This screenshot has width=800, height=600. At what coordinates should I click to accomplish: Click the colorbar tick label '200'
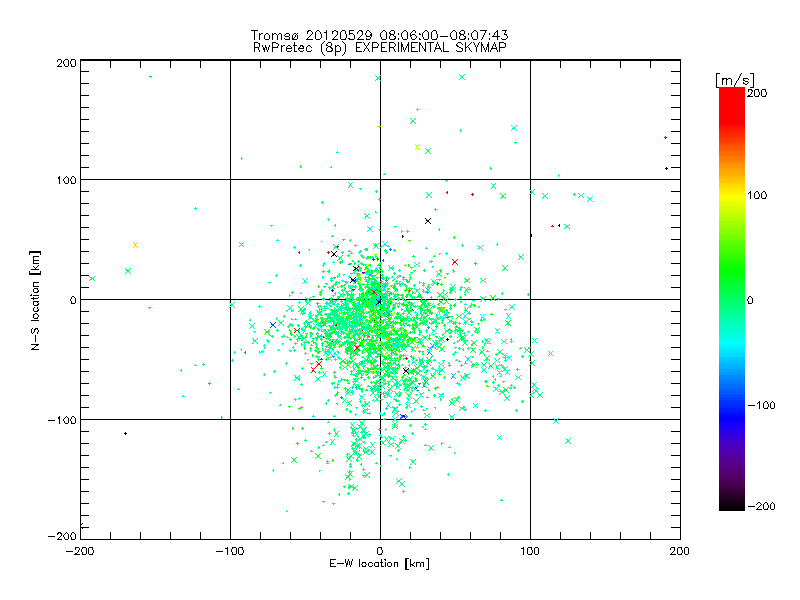click(x=757, y=93)
